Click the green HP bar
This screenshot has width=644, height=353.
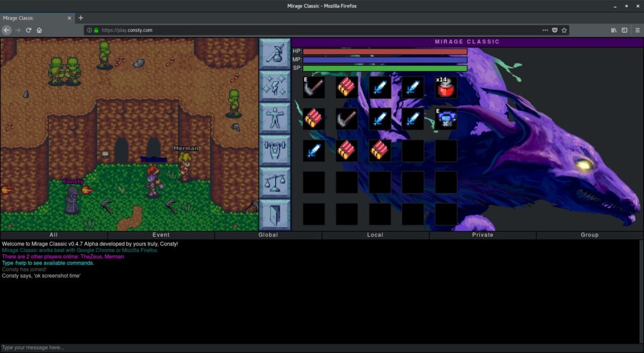coord(385,52)
